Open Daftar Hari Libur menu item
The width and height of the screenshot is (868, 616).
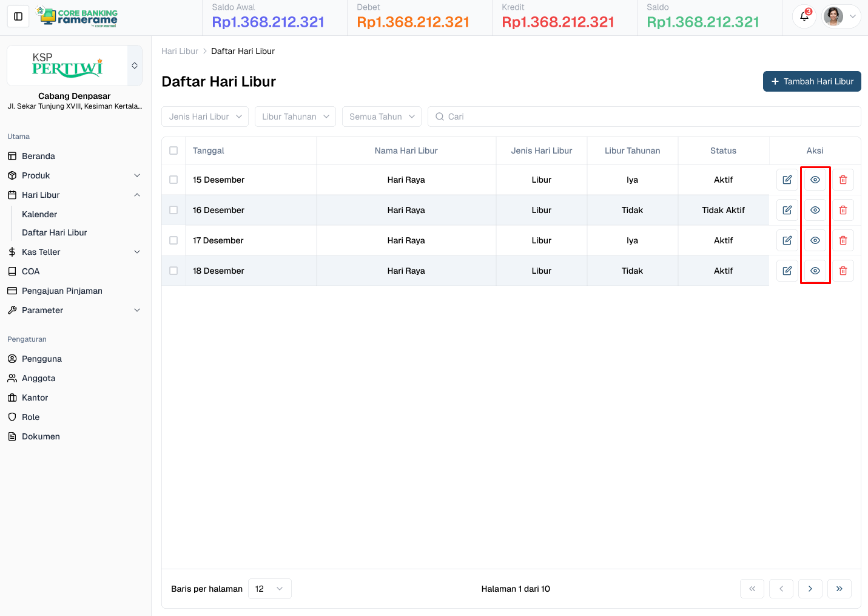pos(54,232)
